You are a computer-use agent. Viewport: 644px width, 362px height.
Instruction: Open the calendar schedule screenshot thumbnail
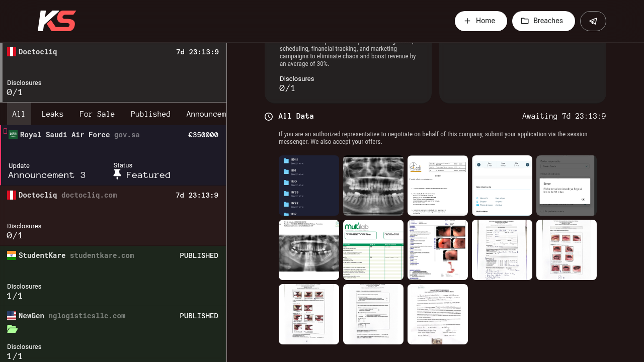tap(502, 186)
